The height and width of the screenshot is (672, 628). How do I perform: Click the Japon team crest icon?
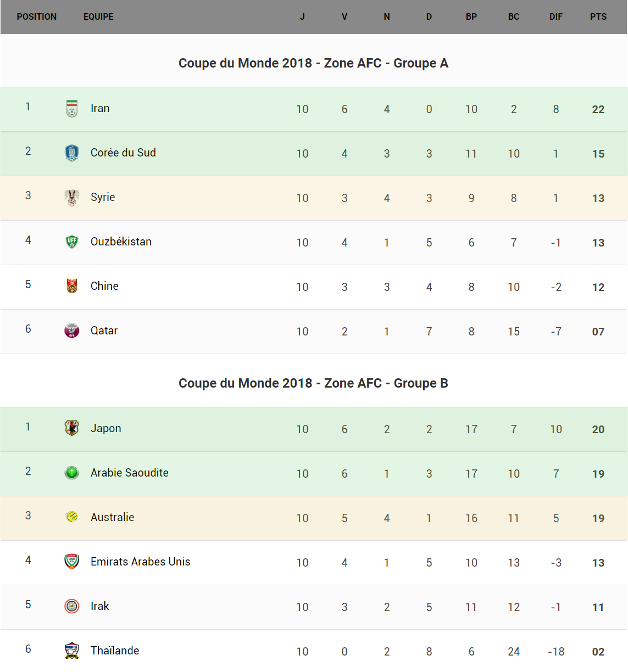pos(72,428)
